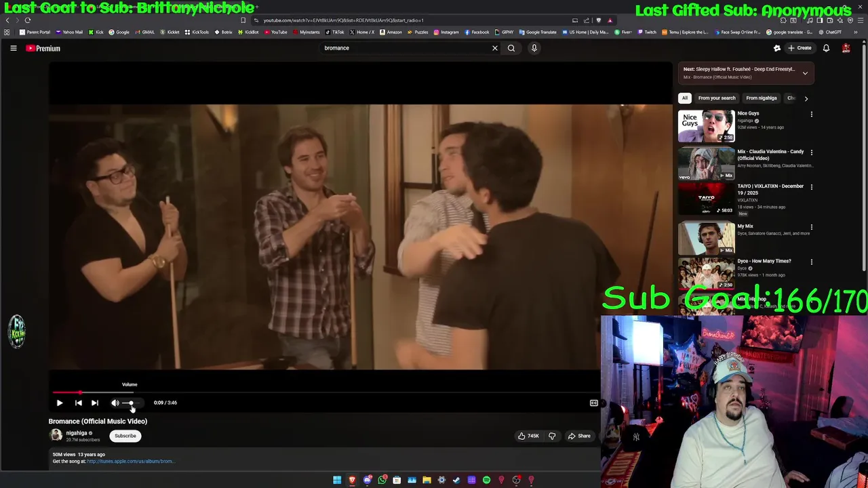The height and width of the screenshot is (488, 868).
Task: Skip to the next video
Action: (95, 403)
